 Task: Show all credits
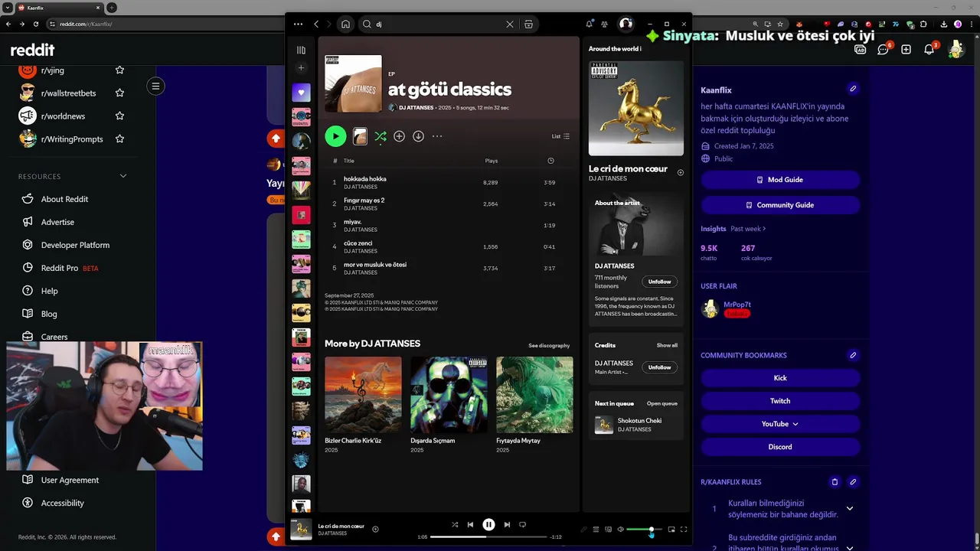[667, 345]
